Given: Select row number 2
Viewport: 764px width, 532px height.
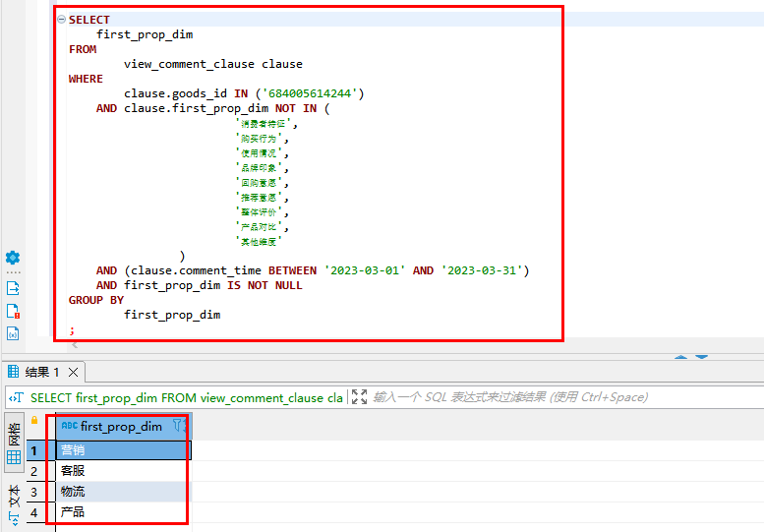Looking at the screenshot, I should (x=34, y=471).
